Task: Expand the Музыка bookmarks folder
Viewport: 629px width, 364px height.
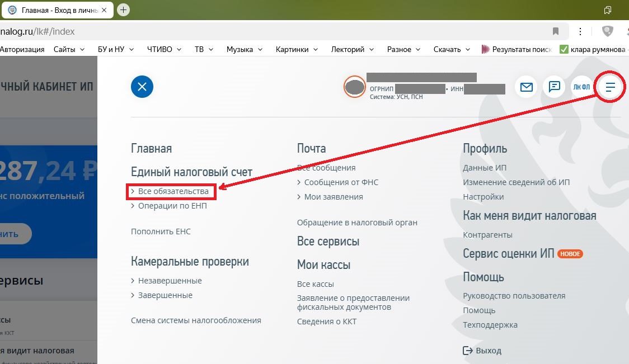Action: pyautogui.click(x=245, y=49)
